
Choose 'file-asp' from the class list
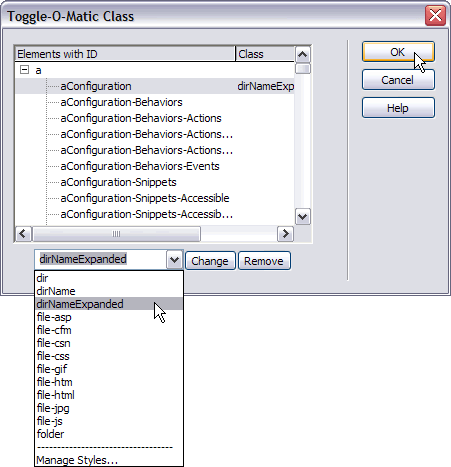point(109,317)
